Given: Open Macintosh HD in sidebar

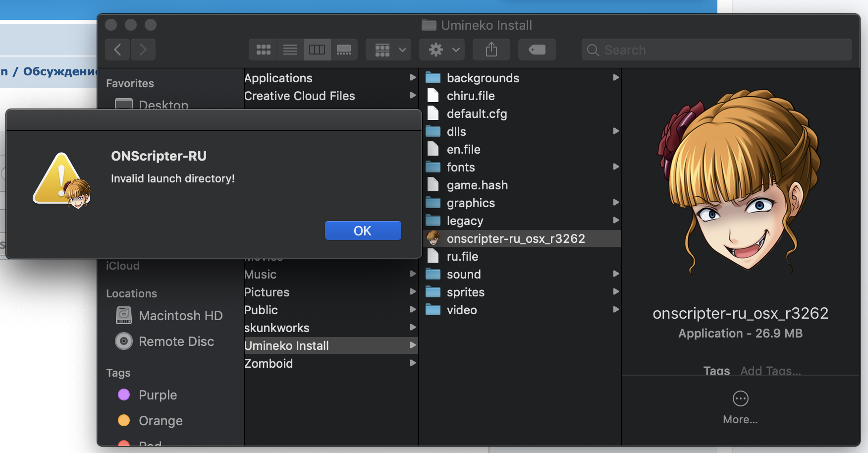Looking at the screenshot, I should point(169,315).
